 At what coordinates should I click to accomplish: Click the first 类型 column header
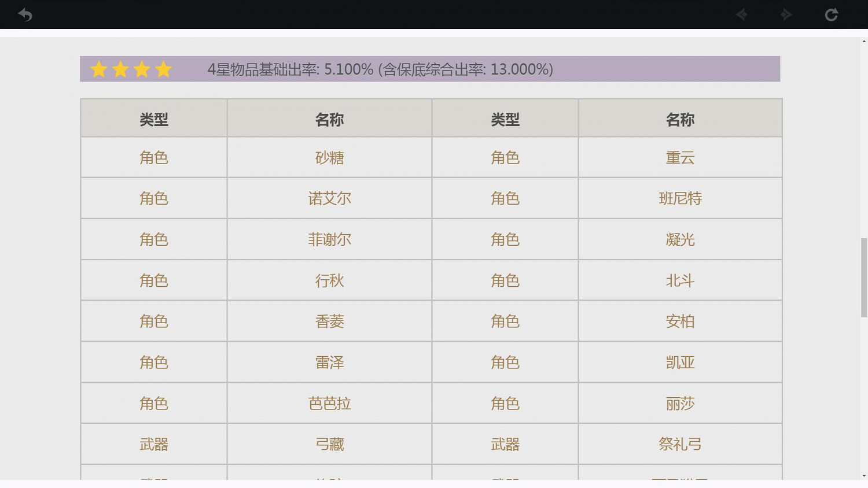pyautogui.click(x=153, y=119)
